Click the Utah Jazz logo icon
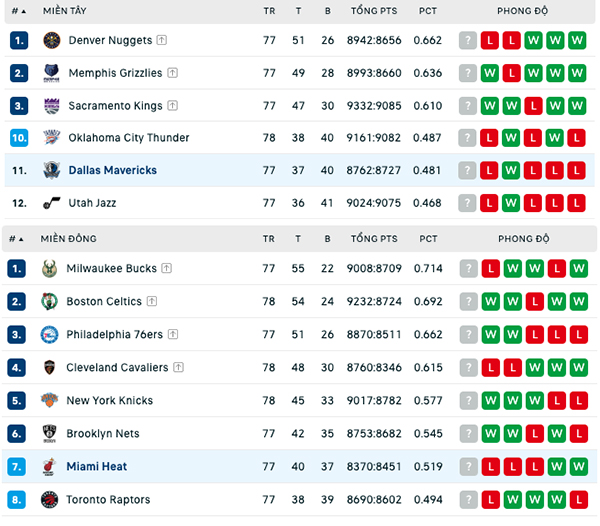 (x=52, y=203)
